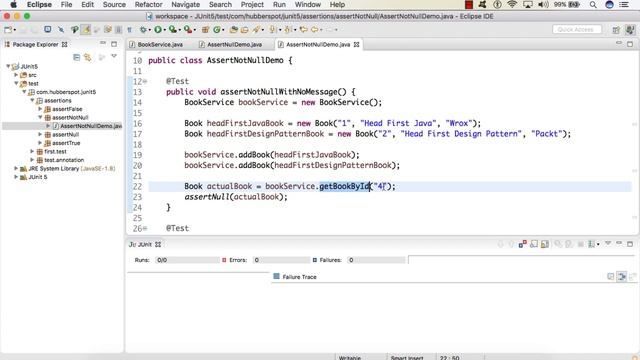
Task: Expand the first.test package
Action: 32,151
